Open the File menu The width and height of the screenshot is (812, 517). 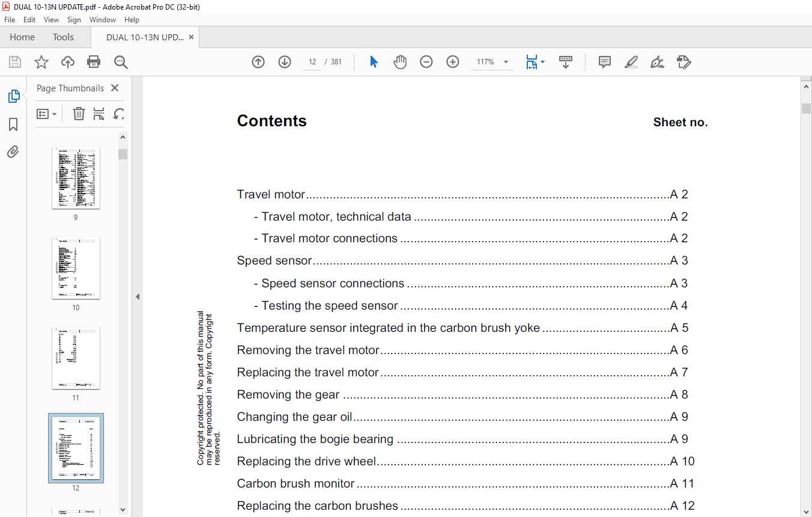(x=10, y=20)
